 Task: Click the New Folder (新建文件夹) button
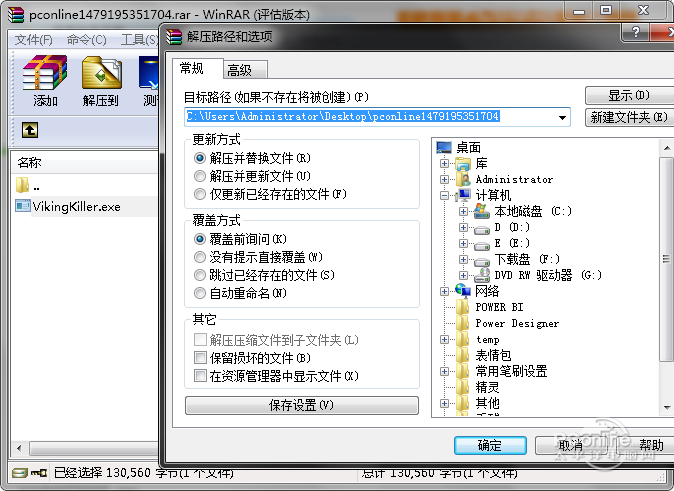[629, 117]
